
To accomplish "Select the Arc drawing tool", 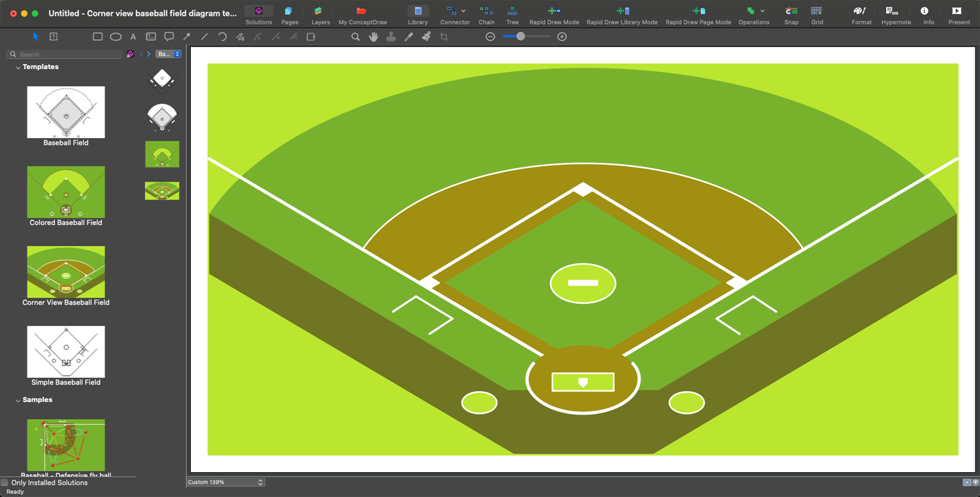I will click(222, 37).
